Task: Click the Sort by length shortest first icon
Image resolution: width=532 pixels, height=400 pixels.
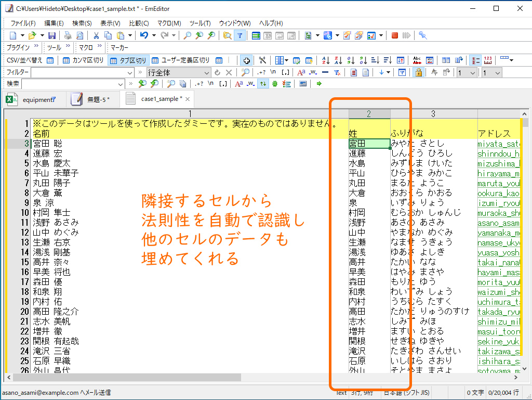Action: coord(375,60)
